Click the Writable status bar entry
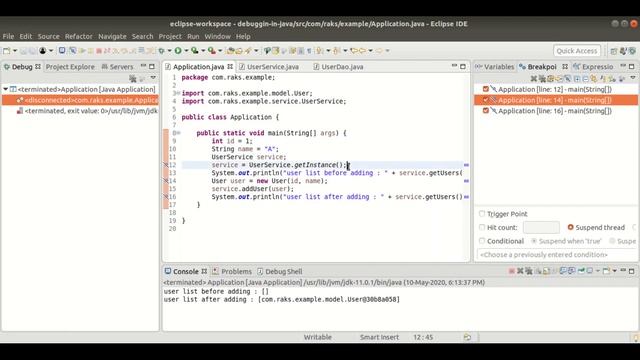Viewport: 640px width, 360px height. coord(318,337)
